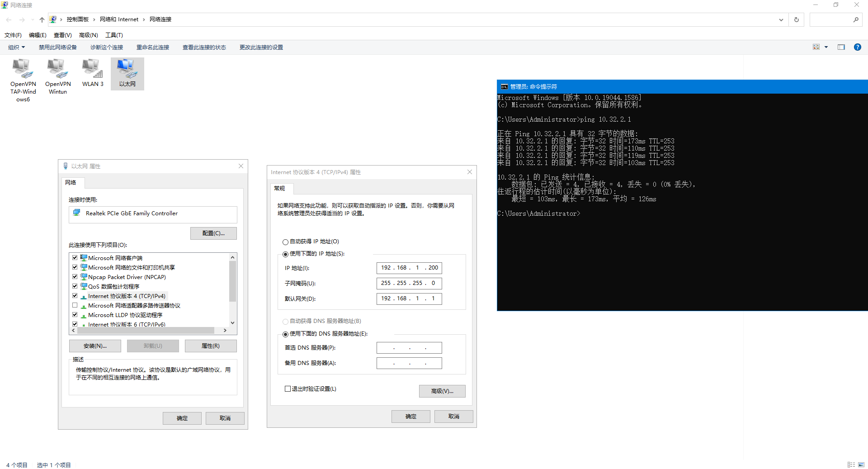
Task: Toggle the preview pane icon
Action: click(841, 47)
